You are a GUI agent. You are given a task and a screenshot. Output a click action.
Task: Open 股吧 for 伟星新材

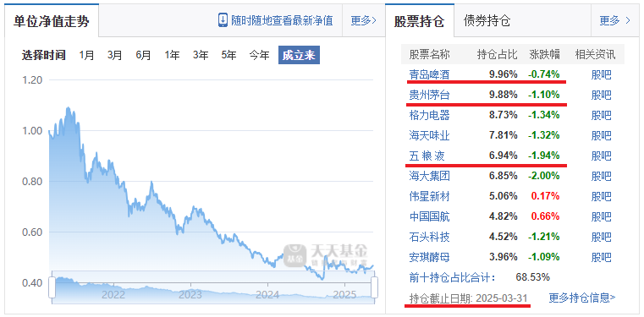click(602, 196)
